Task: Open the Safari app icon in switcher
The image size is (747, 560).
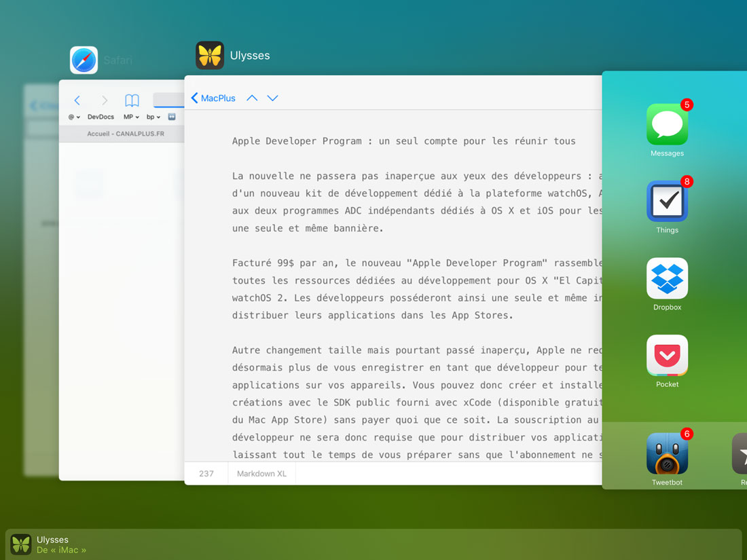Action: [x=84, y=60]
